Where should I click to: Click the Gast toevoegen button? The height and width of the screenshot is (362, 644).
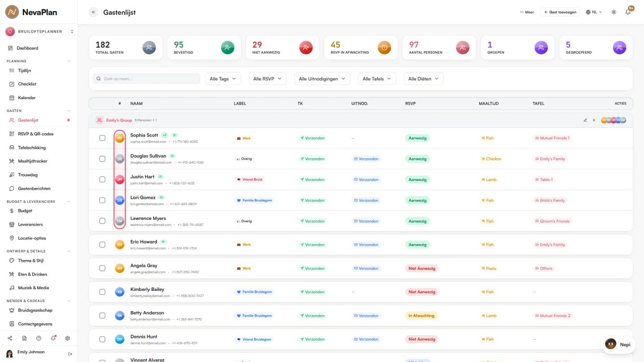point(560,12)
